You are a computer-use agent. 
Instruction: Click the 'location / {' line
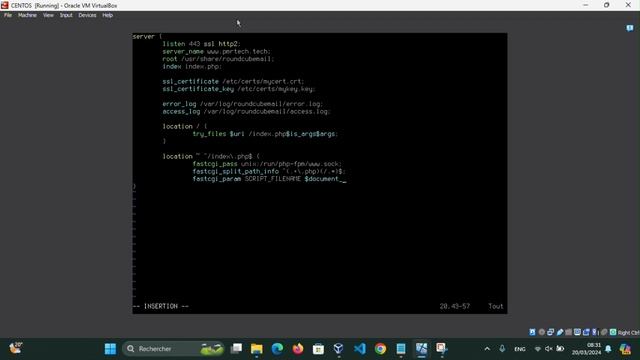click(x=185, y=127)
